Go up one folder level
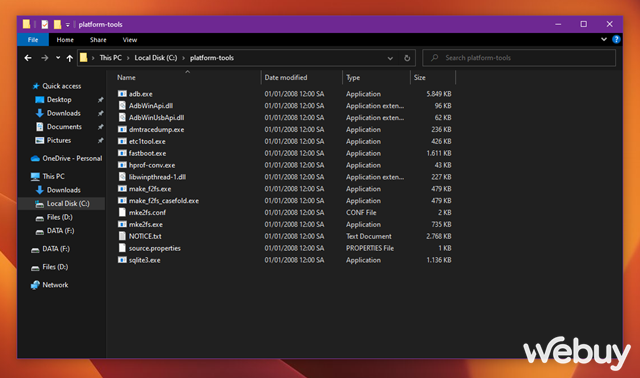Image resolution: width=640 pixels, height=378 pixels. (x=70, y=58)
